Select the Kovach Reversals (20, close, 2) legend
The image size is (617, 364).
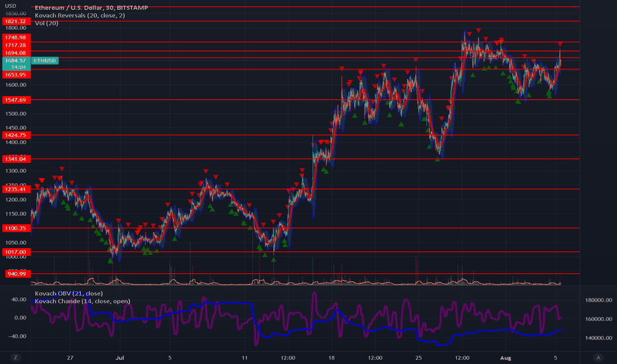pos(80,15)
